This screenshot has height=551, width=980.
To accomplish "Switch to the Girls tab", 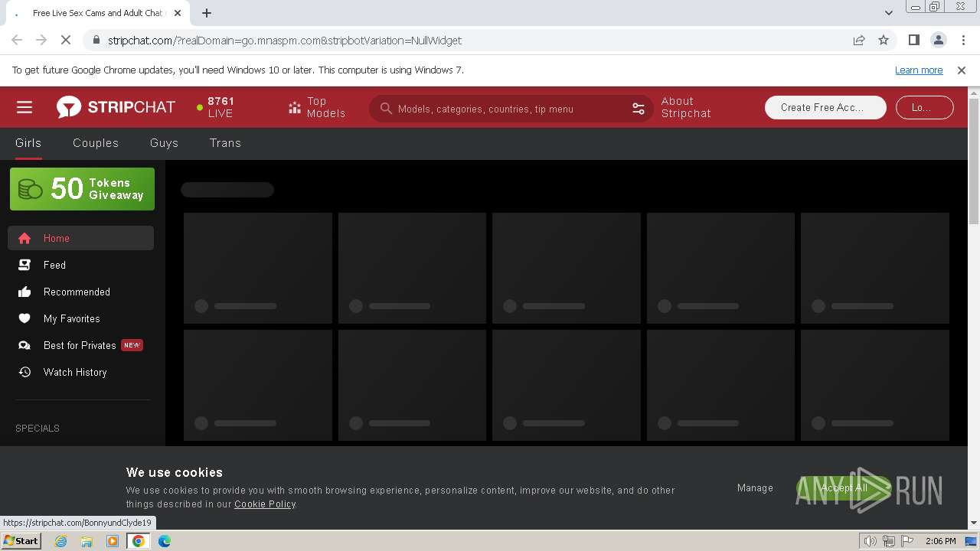I will click(28, 143).
